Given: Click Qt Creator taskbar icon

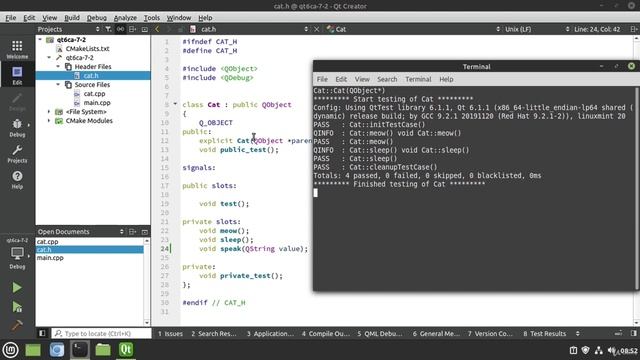Looking at the screenshot, I should [x=126, y=350].
